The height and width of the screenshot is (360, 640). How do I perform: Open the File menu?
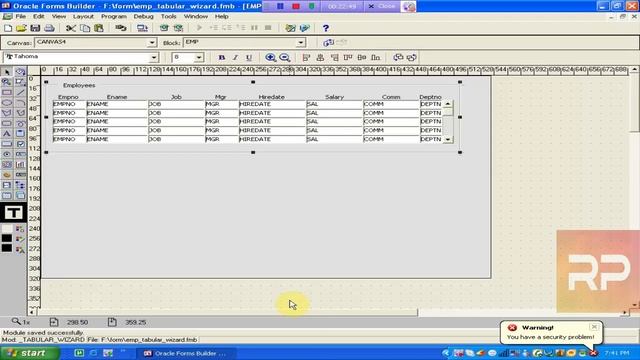point(20,16)
